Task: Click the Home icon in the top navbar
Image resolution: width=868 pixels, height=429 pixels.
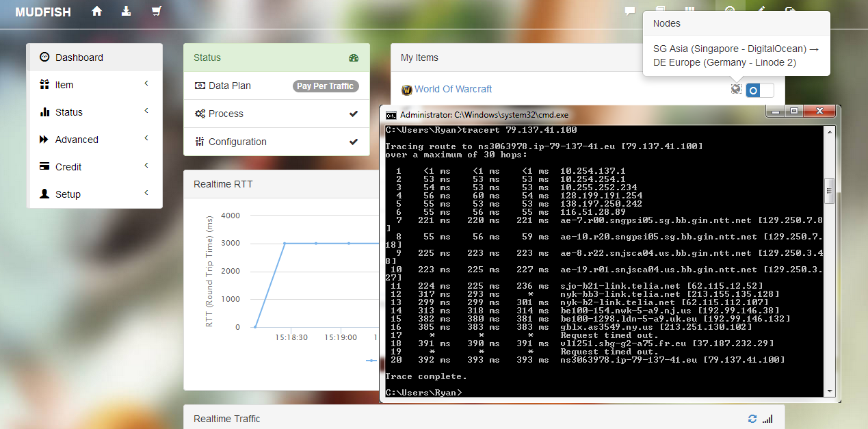Action: click(97, 12)
